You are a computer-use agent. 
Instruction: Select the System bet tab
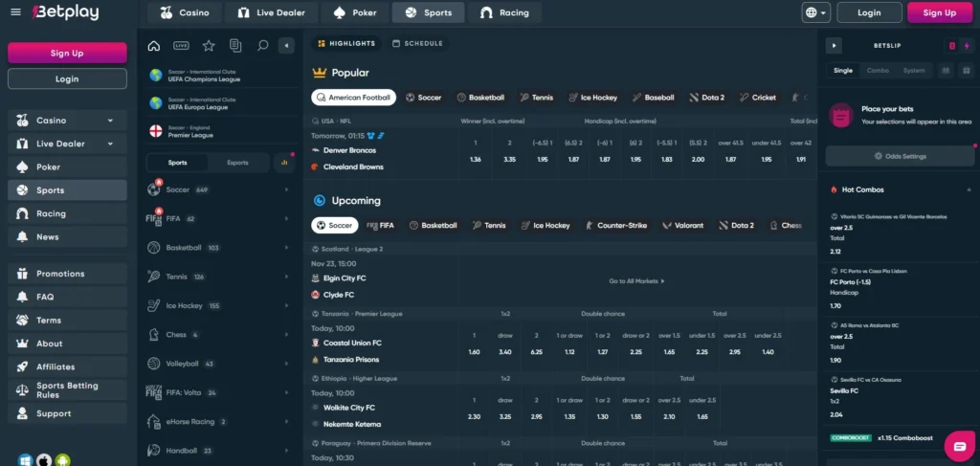point(914,71)
